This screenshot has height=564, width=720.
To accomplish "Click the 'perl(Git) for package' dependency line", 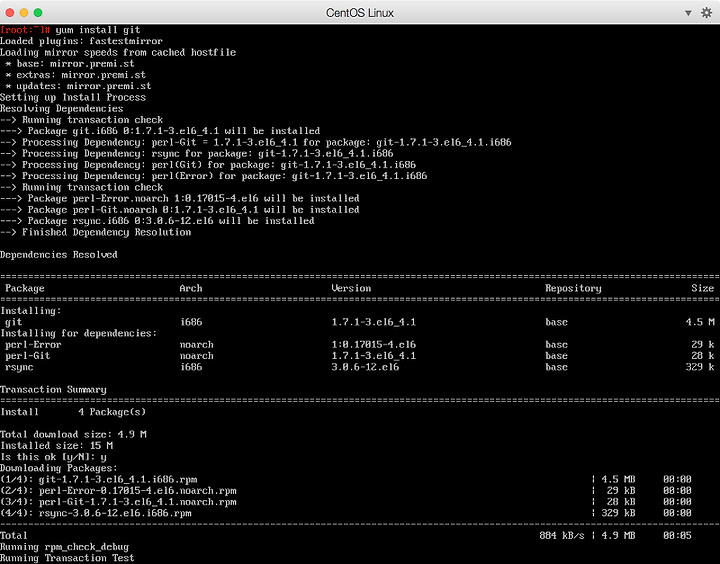I will click(x=208, y=165).
